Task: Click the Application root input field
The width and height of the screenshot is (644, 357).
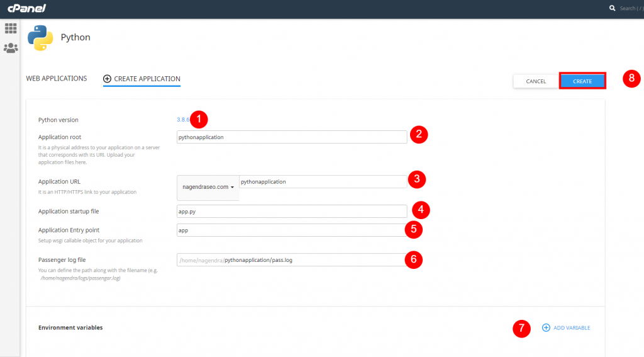Action: [292, 137]
